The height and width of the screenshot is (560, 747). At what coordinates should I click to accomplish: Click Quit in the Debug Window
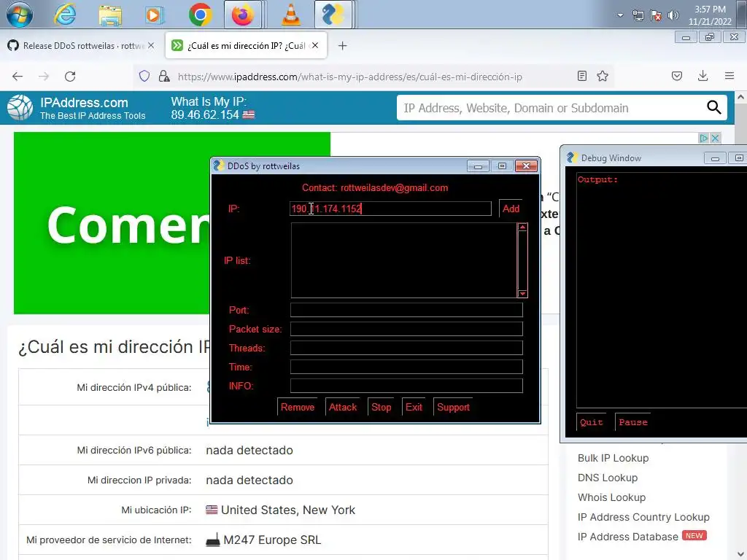click(x=591, y=422)
